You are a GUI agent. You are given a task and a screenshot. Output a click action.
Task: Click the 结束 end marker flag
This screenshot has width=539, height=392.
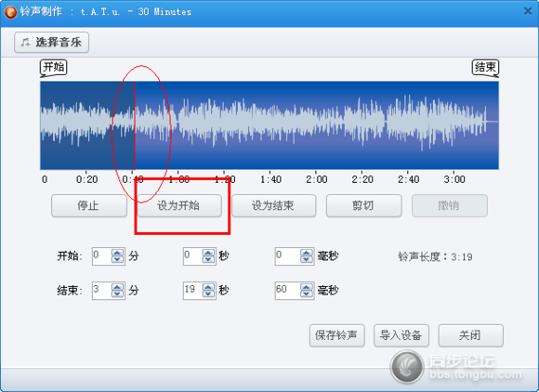(x=485, y=67)
